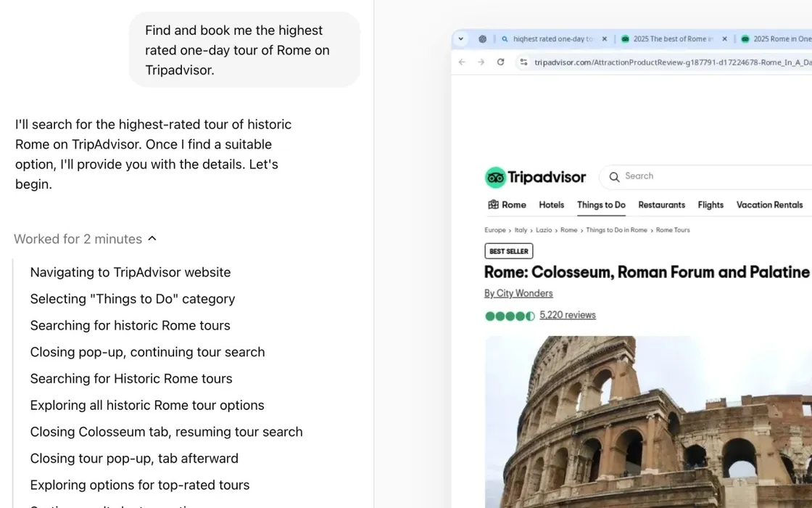Click the green rating bubbles

point(510,316)
